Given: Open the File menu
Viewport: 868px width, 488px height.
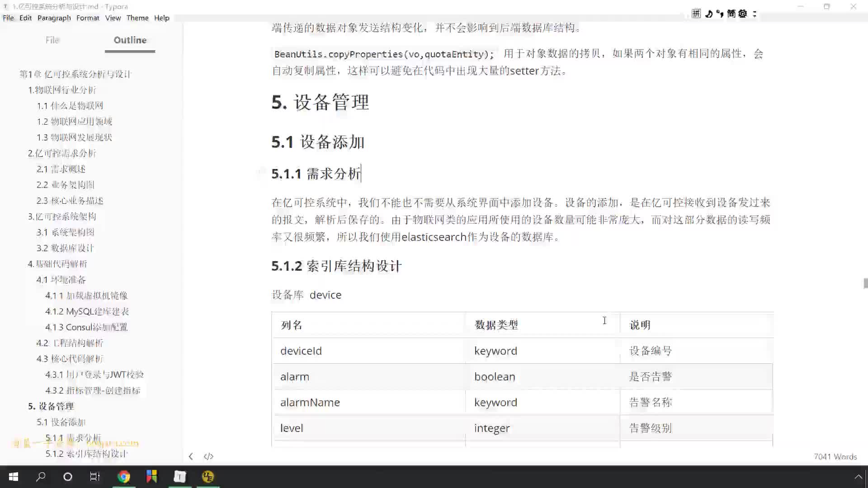Looking at the screenshot, I should (x=8, y=18).
